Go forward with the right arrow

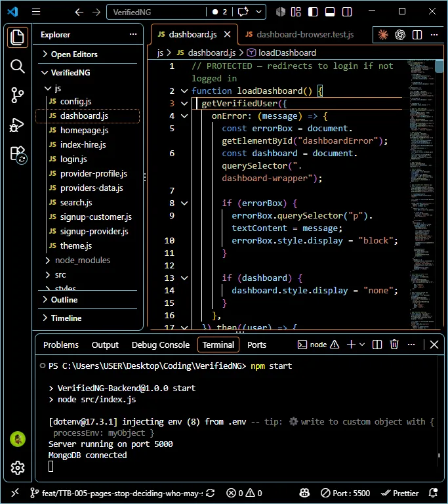pos(96,12)
